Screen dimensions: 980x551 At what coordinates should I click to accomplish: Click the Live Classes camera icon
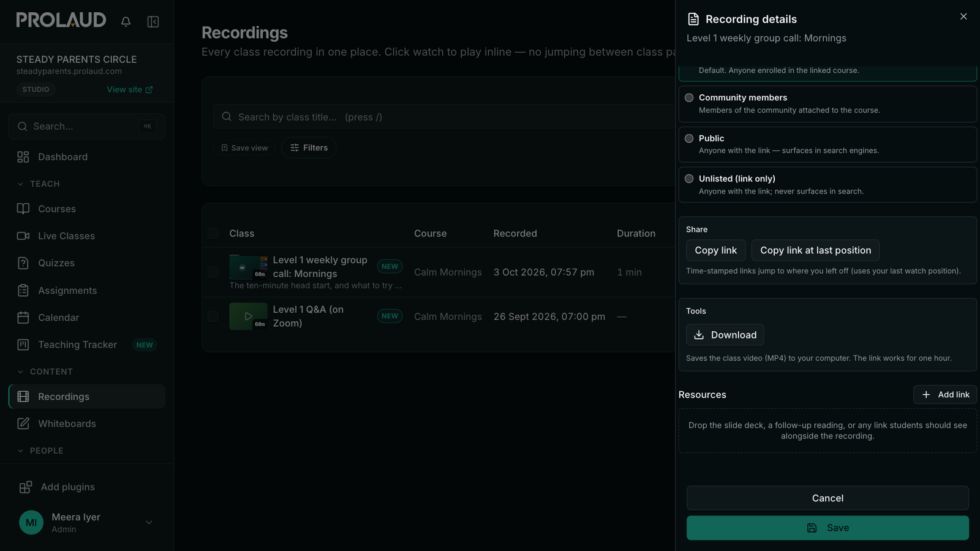click(x=23, y=236)
